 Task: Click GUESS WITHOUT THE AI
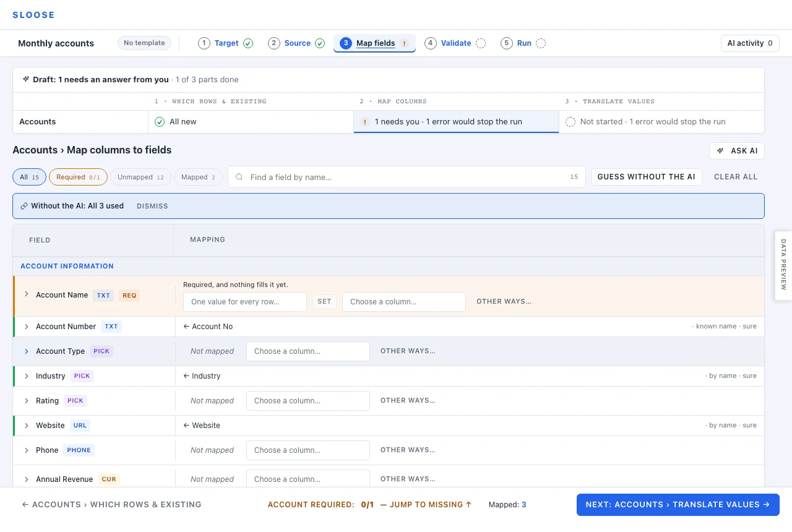pos(646,177)
